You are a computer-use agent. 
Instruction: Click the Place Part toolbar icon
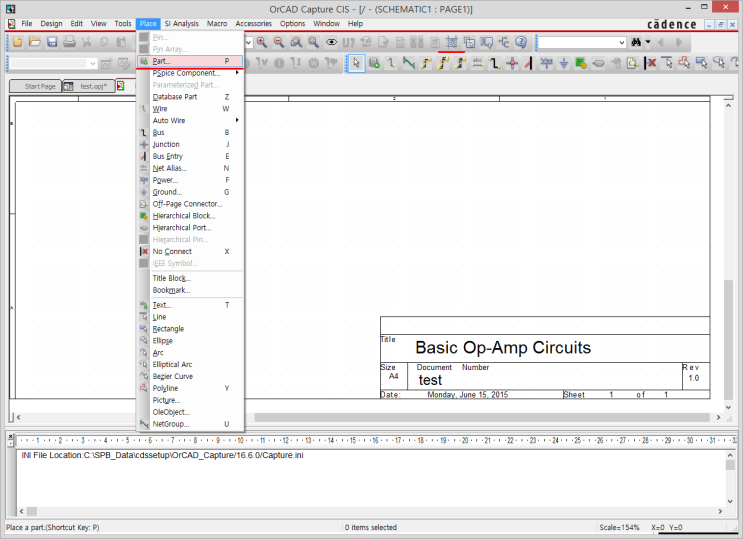click(374, 63)
